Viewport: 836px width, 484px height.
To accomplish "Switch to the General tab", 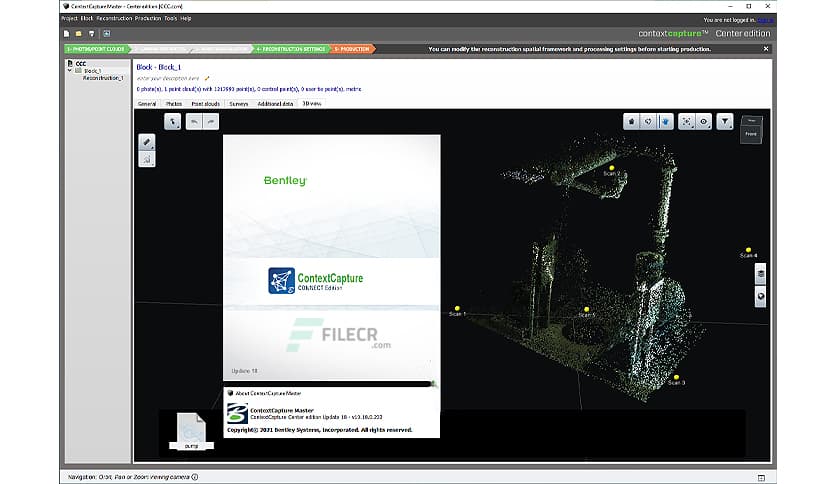I will pos(147,104).
